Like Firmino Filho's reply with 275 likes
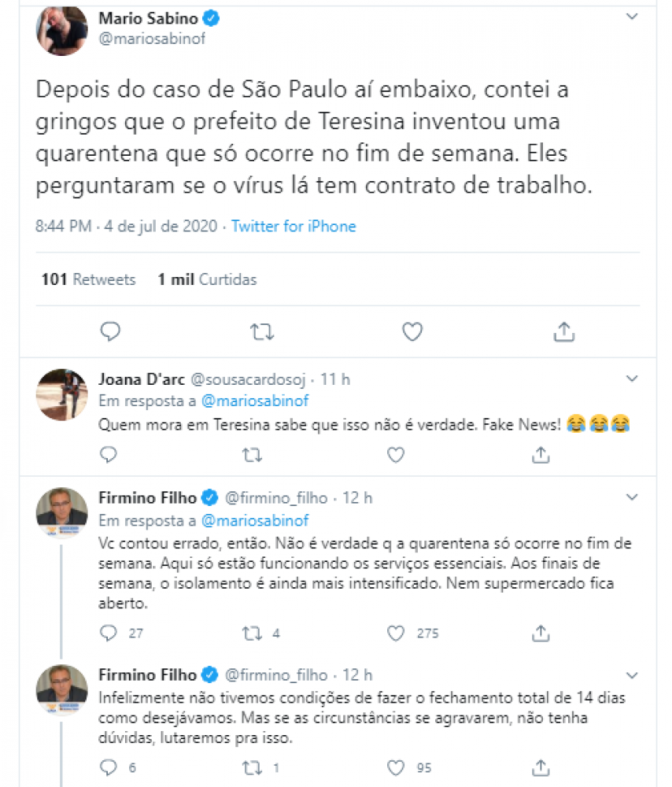 pos(396,633)
